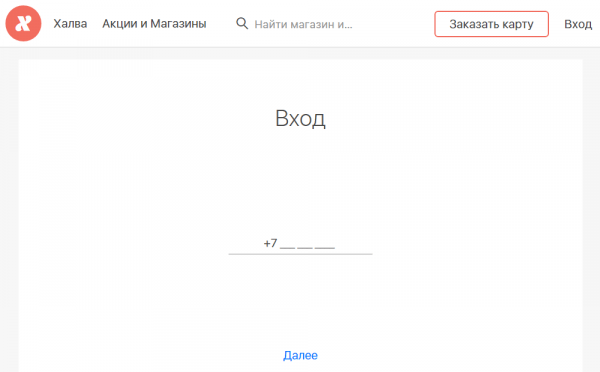600x372 pixels.
Task: Click the Далее link
Action: tap(300, 355)
